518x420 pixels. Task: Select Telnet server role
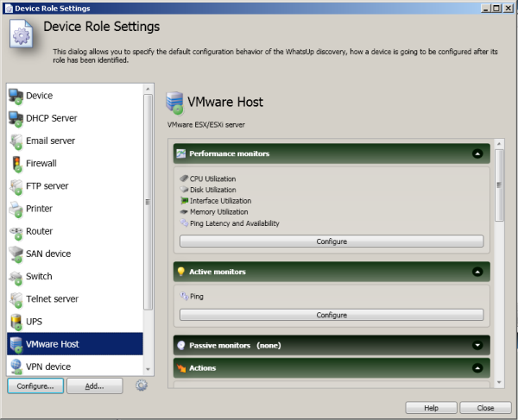52,299
